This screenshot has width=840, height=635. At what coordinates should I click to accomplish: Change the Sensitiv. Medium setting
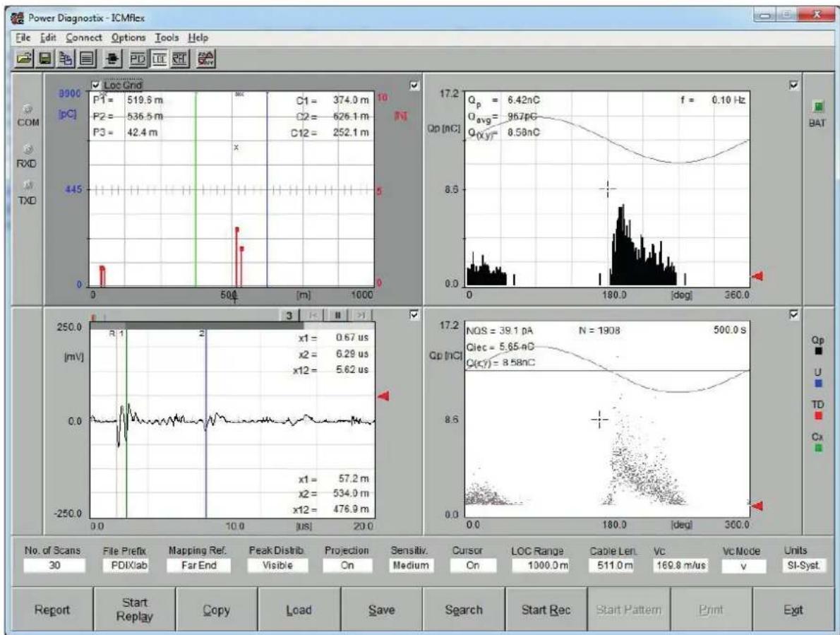[x=410, y=565]
